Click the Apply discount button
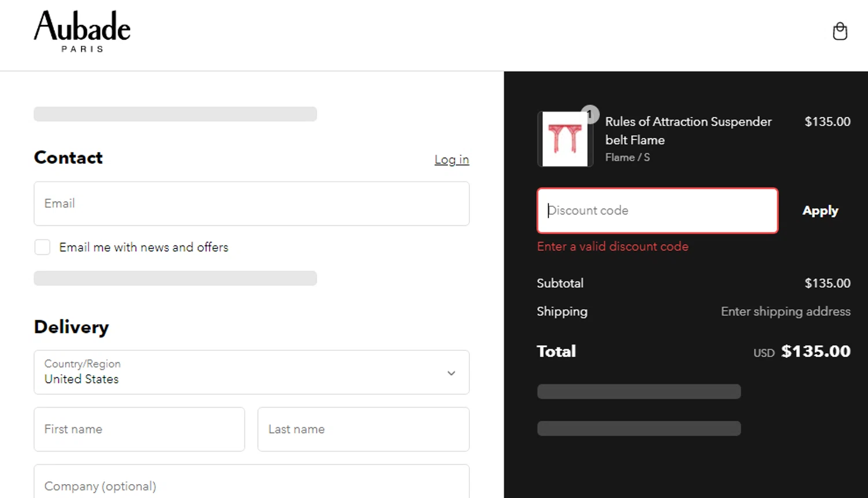 pos(820,211)
